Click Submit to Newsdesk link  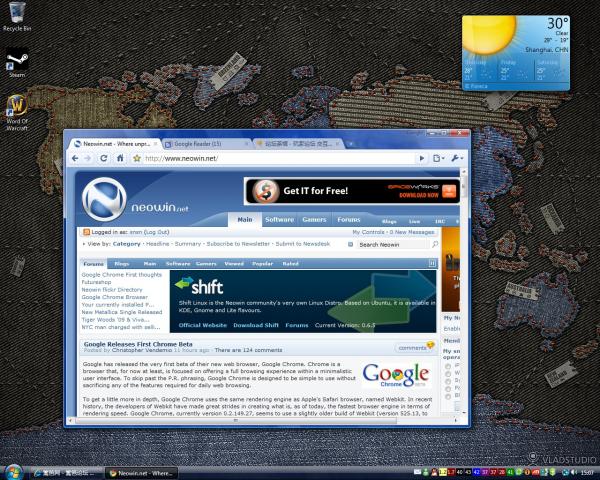click(303, 244)
